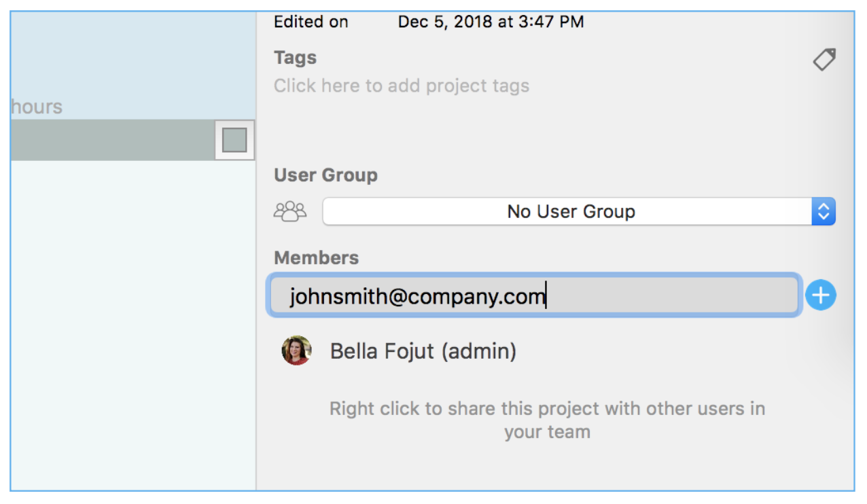Click the blue plus button to add member
Viewport: 867px width, 504px height.
click(821, 295)
